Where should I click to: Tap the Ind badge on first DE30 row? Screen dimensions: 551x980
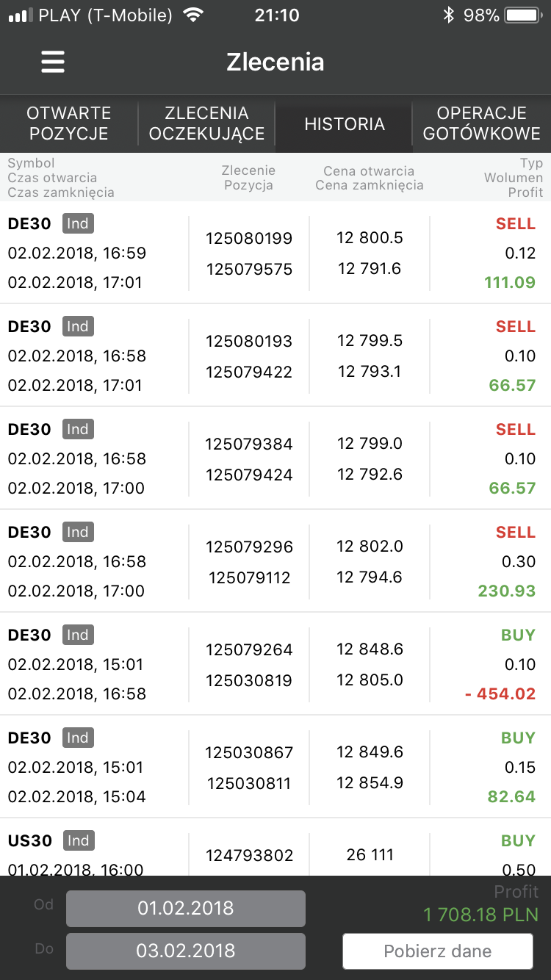click(x=79, y=223)
